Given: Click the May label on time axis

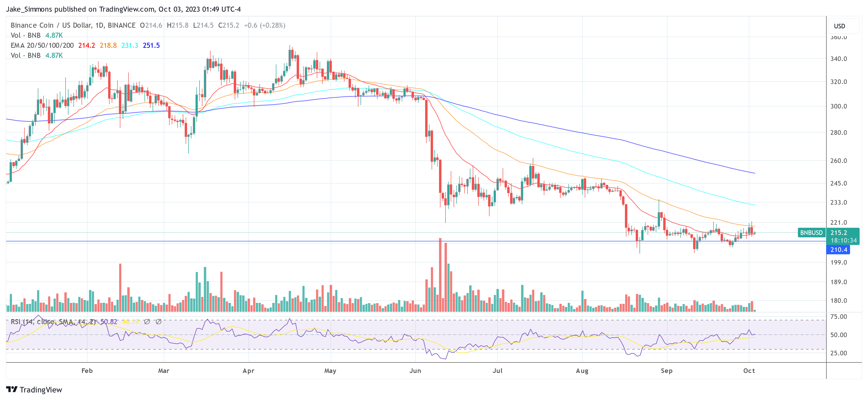Looking at the screenshot, I should [x=330, y=371].
